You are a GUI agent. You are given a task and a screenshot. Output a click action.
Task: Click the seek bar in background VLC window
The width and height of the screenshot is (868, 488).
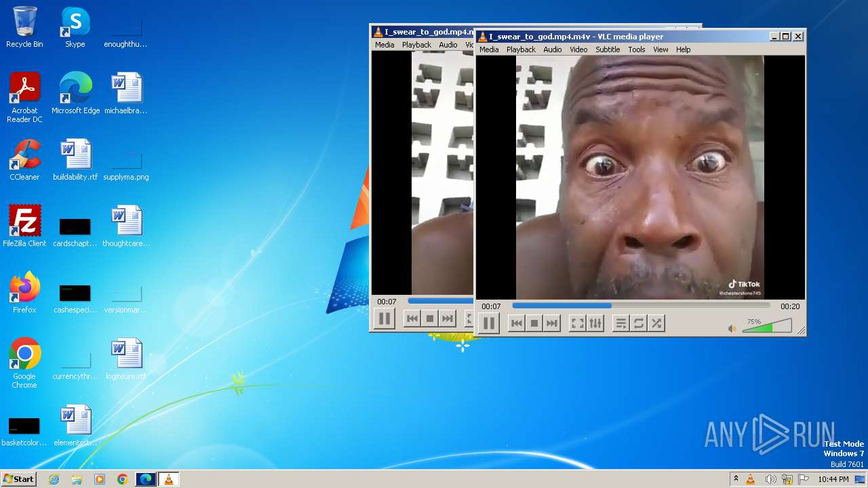440,301
